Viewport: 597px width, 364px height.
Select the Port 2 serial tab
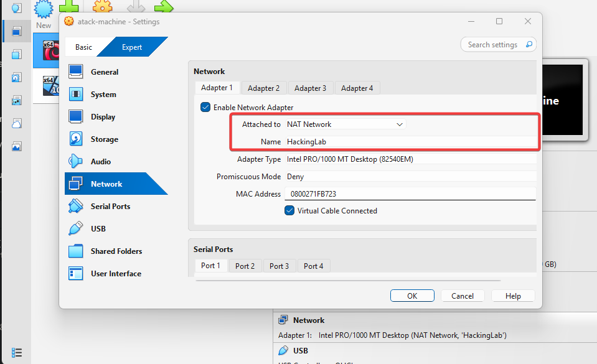pos(245,266)
